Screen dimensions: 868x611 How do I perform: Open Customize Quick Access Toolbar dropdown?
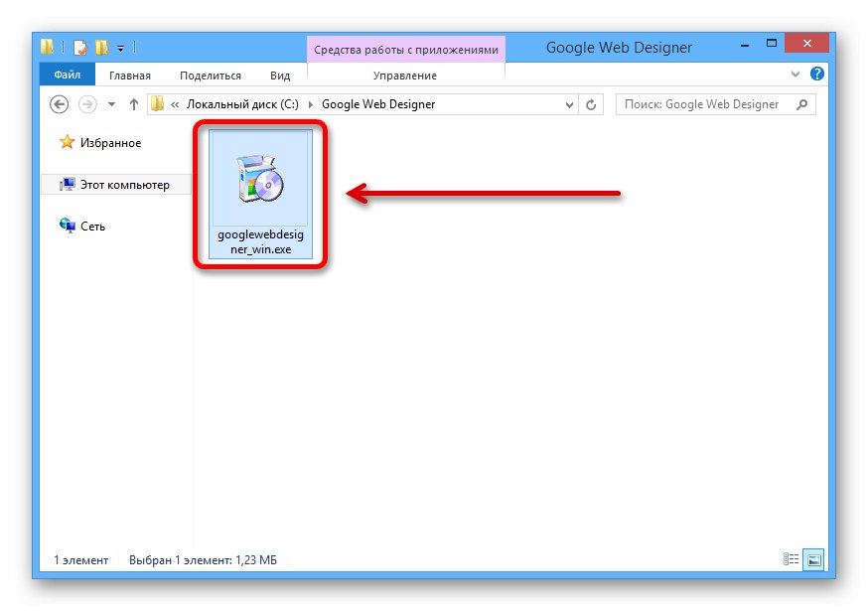pos(120,49)
